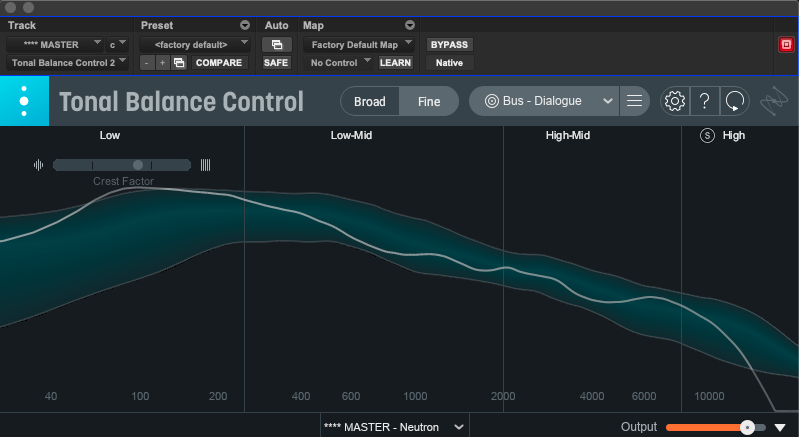Click the copy preset settings icon
Viewport: 799px width, 437px height.
point(179,63)
